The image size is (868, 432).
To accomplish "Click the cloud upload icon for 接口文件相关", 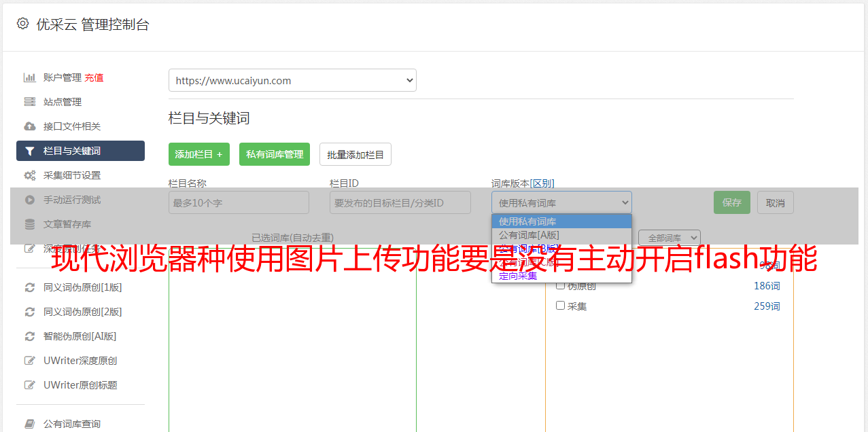I will tap(30, 126).
